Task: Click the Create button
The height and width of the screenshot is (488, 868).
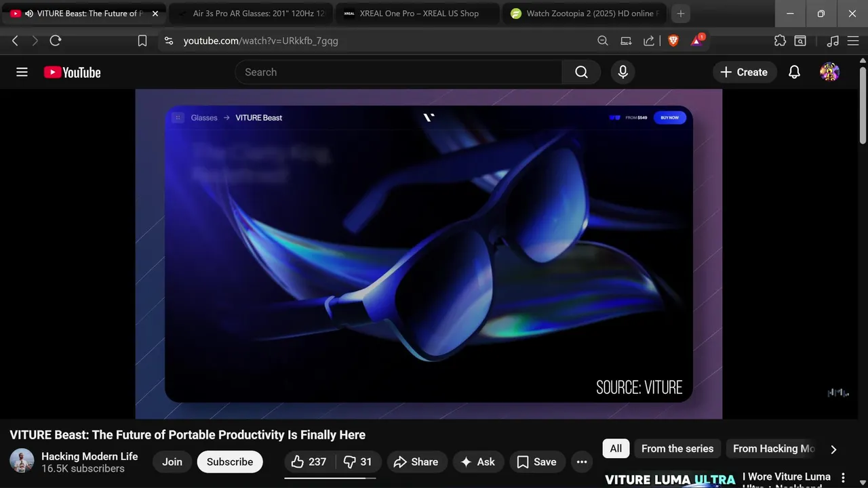Action: pyautogui.click(x=745, y=72)
